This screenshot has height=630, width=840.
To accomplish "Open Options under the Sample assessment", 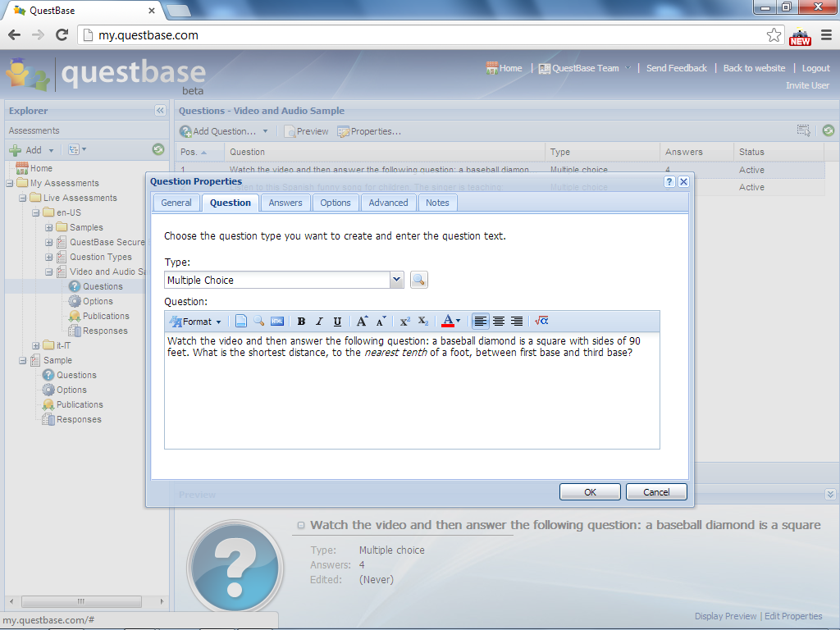I will pos(65,390).
